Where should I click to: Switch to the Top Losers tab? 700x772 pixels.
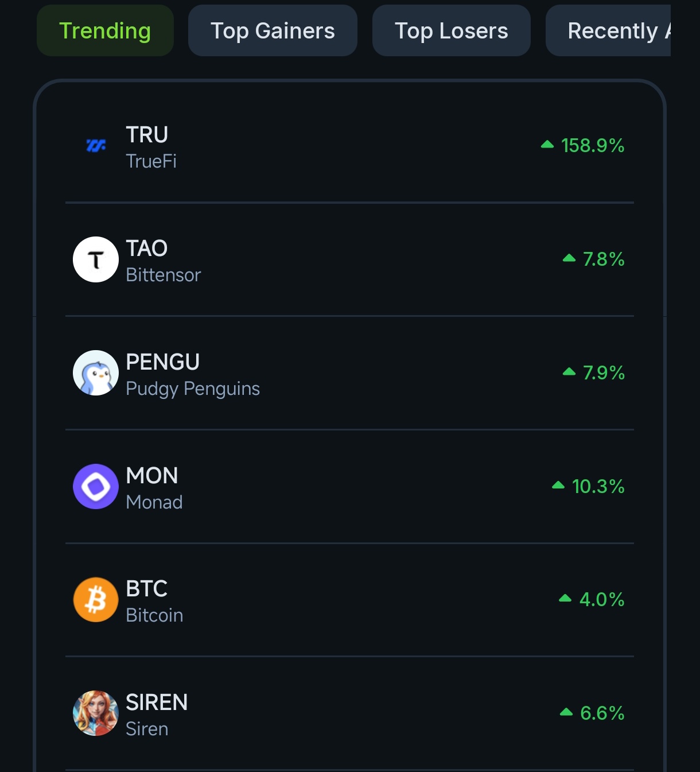coord(451,31)
